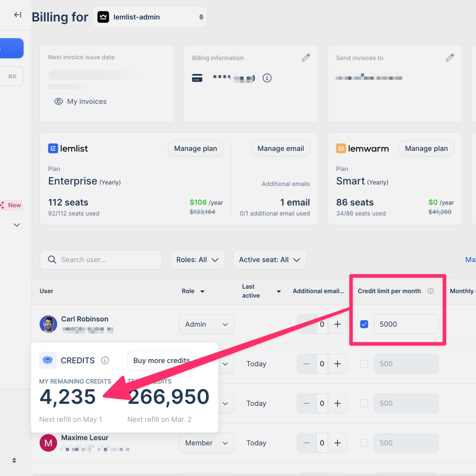Screen dimensions: 476x476
Task: Uncheck Carl Robinson's credit limit checkbox
Action: point(364,324)
